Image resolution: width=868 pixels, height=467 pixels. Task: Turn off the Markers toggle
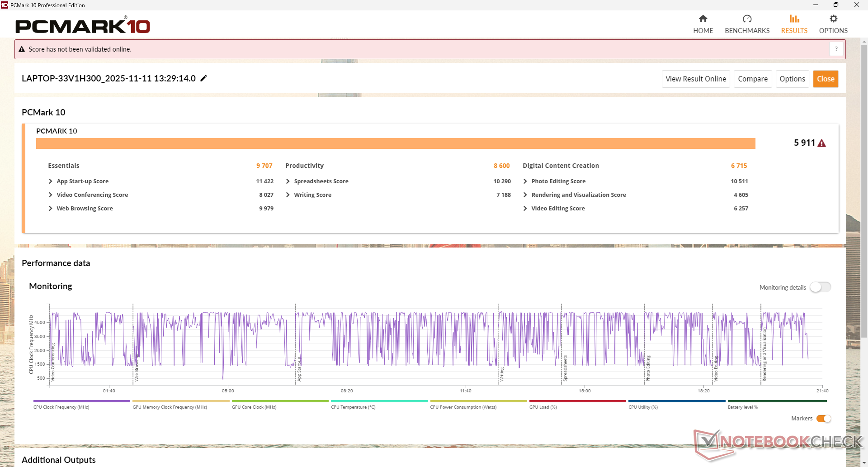pos(823,419)
